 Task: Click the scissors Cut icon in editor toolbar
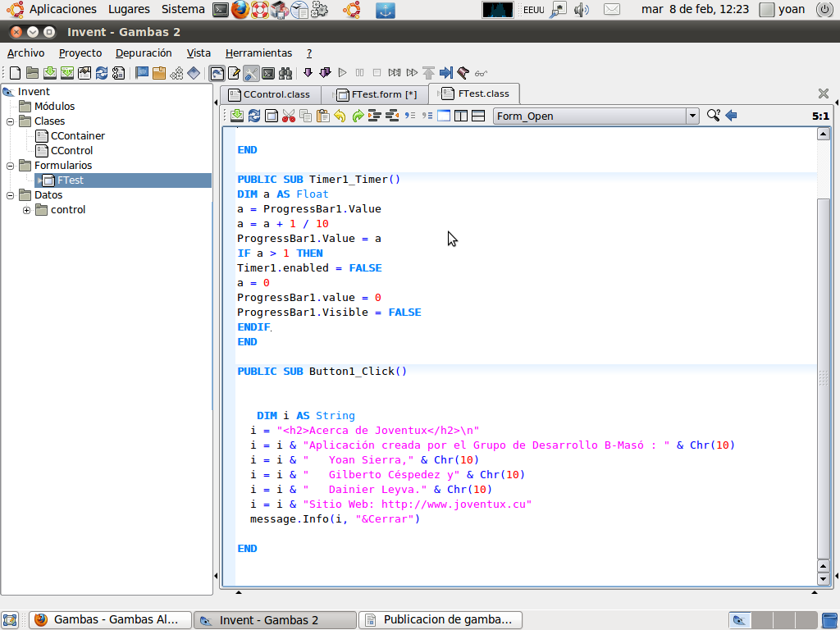[288, 116]
